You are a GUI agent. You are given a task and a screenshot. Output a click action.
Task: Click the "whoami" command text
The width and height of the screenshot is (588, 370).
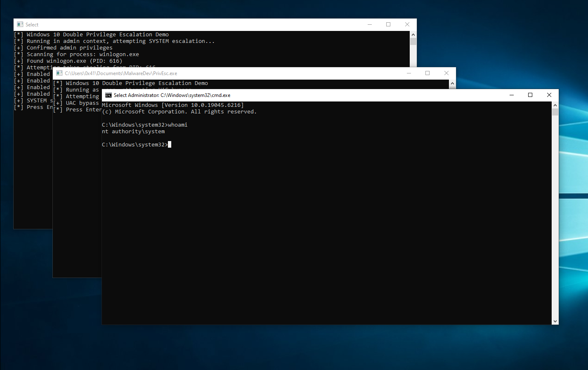point(178,125)
